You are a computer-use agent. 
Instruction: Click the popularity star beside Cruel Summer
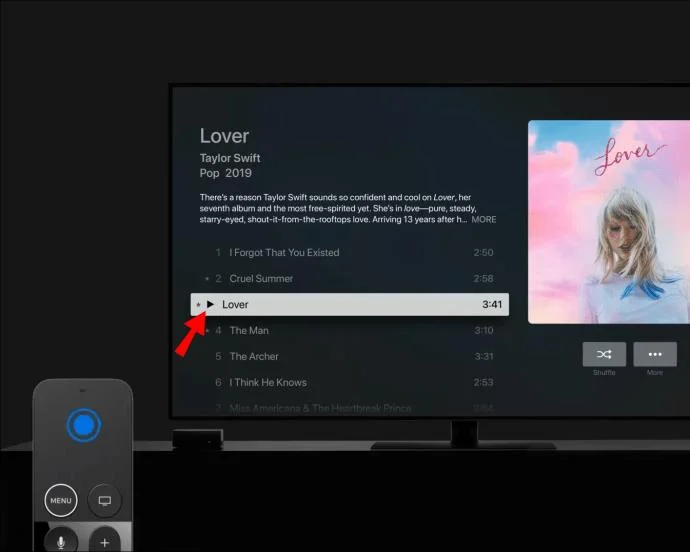207,279
